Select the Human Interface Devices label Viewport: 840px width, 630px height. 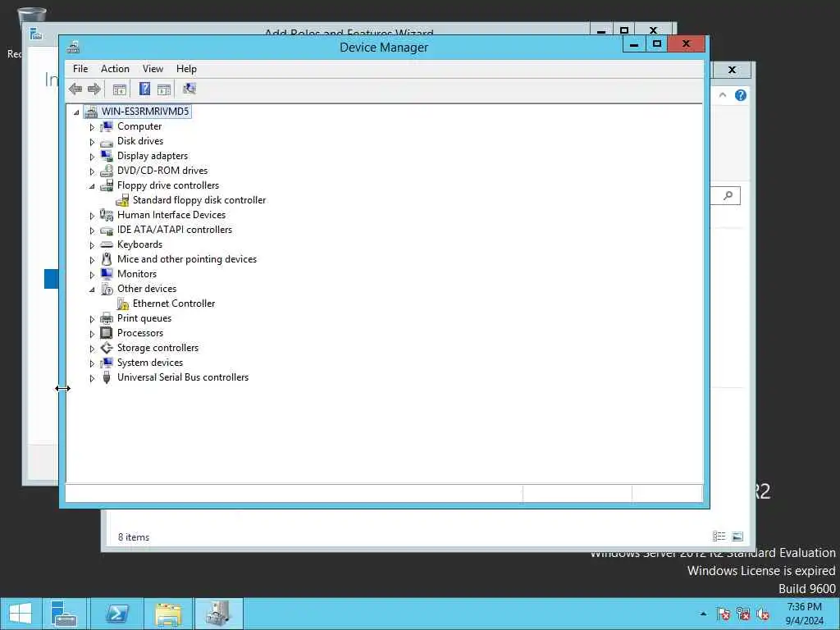(x=171, y=215)
